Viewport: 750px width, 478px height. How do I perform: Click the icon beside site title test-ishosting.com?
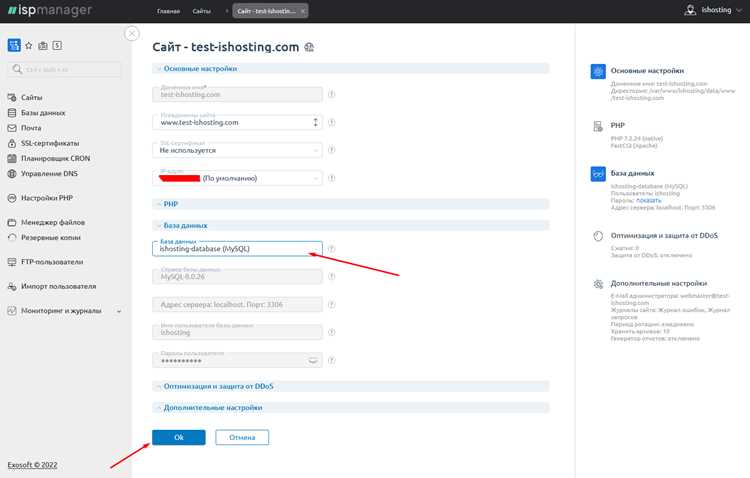click(309, 47)
